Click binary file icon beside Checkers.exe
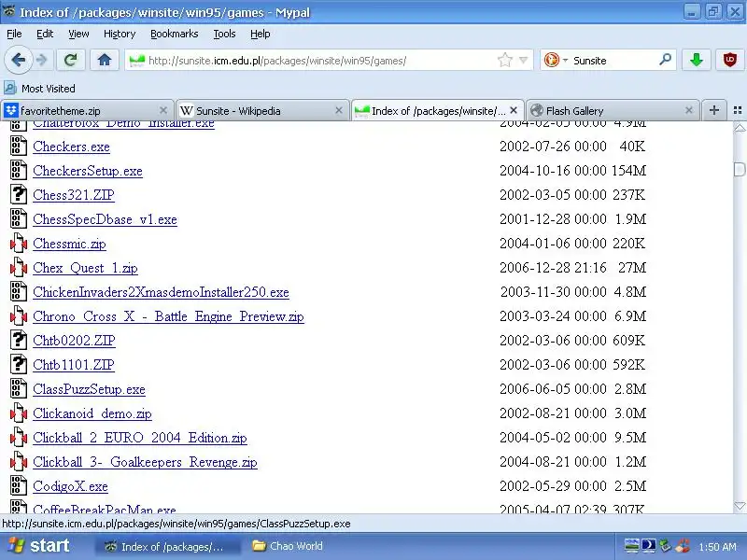The image size is (747, 560). pos(19,147)
